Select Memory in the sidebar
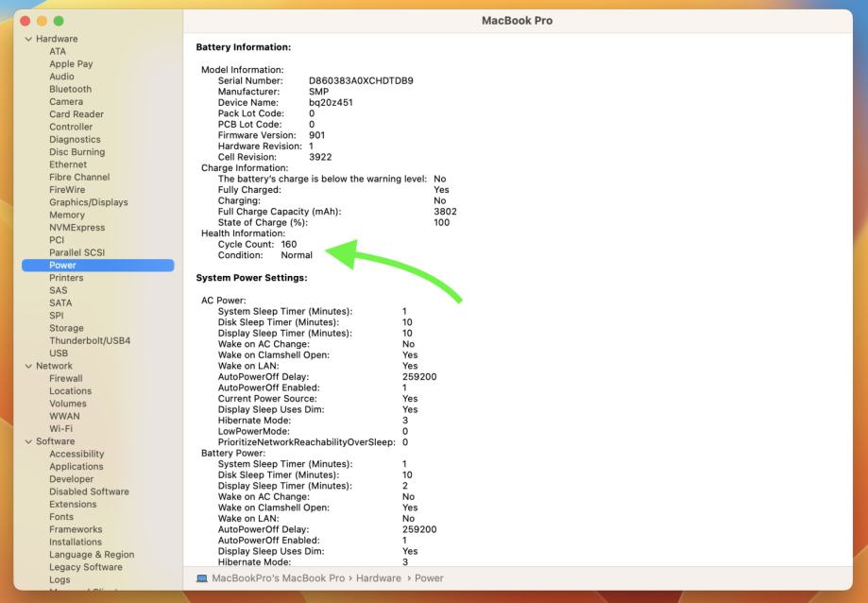 tap(67, 215)
